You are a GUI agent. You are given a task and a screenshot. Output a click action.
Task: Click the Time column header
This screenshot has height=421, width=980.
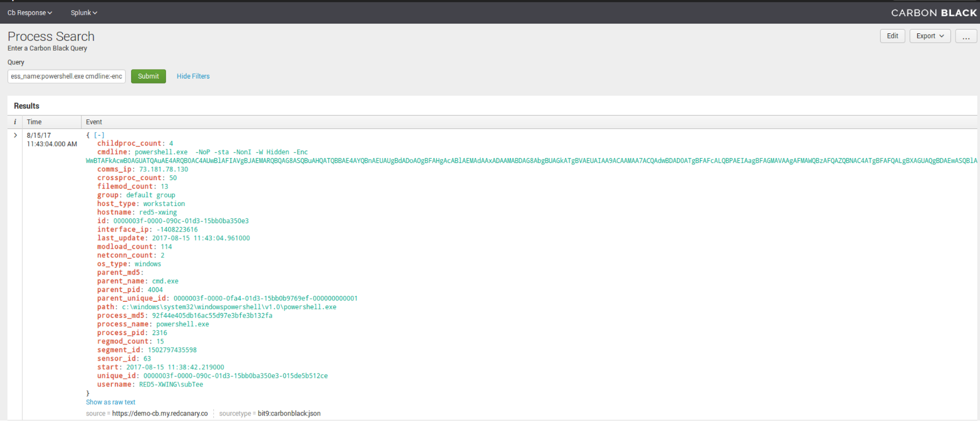34,122
